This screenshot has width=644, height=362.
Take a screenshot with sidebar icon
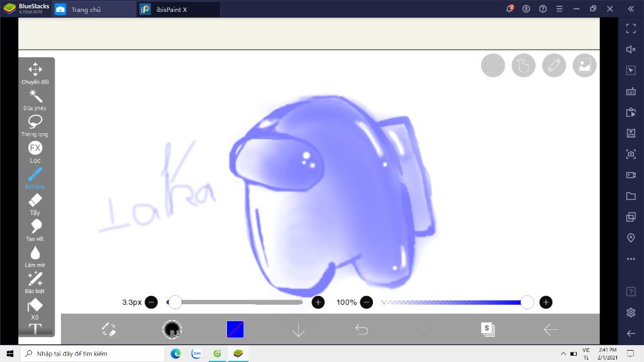coord(631,154)
